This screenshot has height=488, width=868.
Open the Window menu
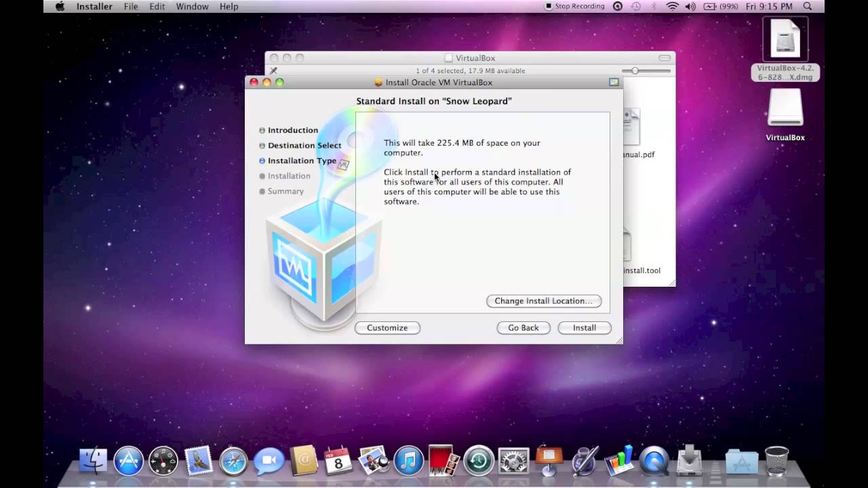tap(192, 6)
